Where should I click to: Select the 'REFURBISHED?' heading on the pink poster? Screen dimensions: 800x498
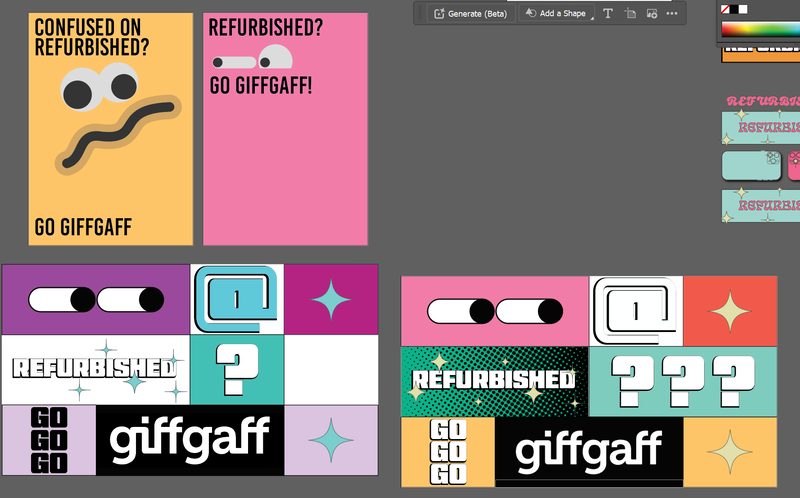pyautogui.click(x=266, y=28)
